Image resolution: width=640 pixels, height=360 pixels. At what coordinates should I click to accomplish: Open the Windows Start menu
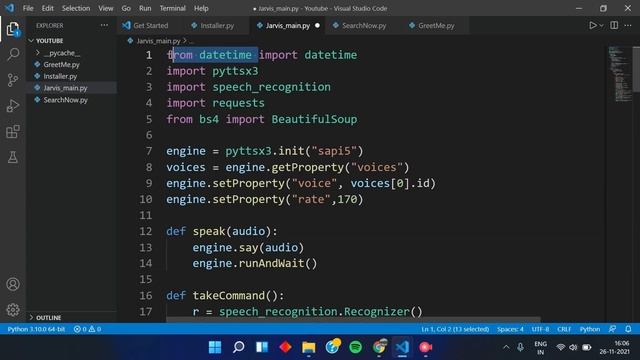215,347
